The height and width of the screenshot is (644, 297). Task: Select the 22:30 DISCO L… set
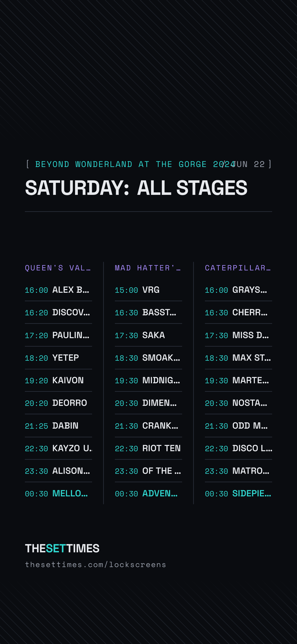click(238, 448)
